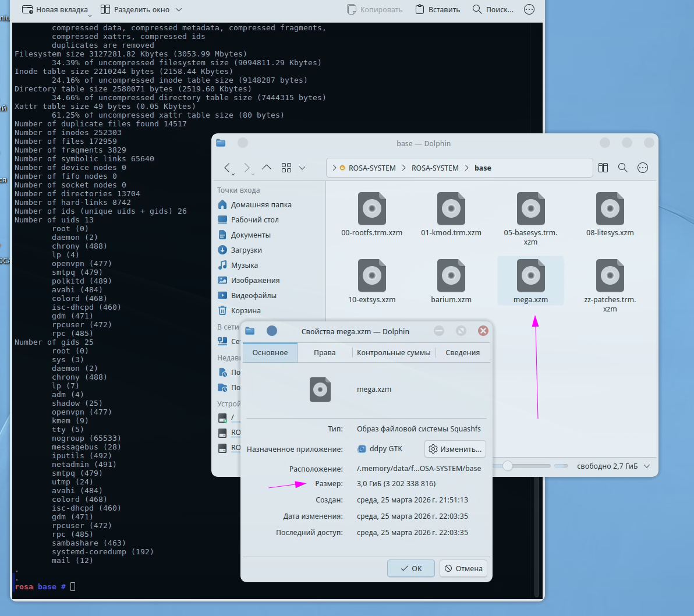Image resolution: width=694 pixels, height=616 pixels.
Task: Go up one folder level in Dolphin
Action: (267, 168)
